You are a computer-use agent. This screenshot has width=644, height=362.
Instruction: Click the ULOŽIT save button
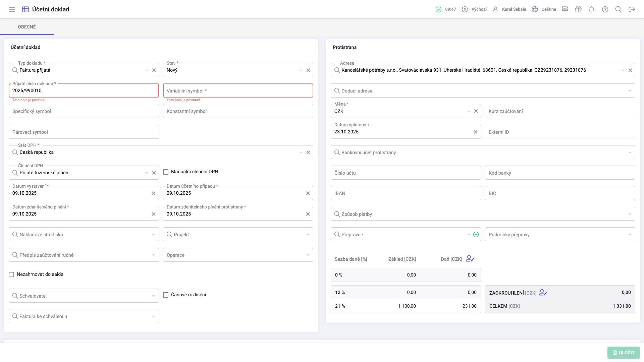[x=624, y=353]
